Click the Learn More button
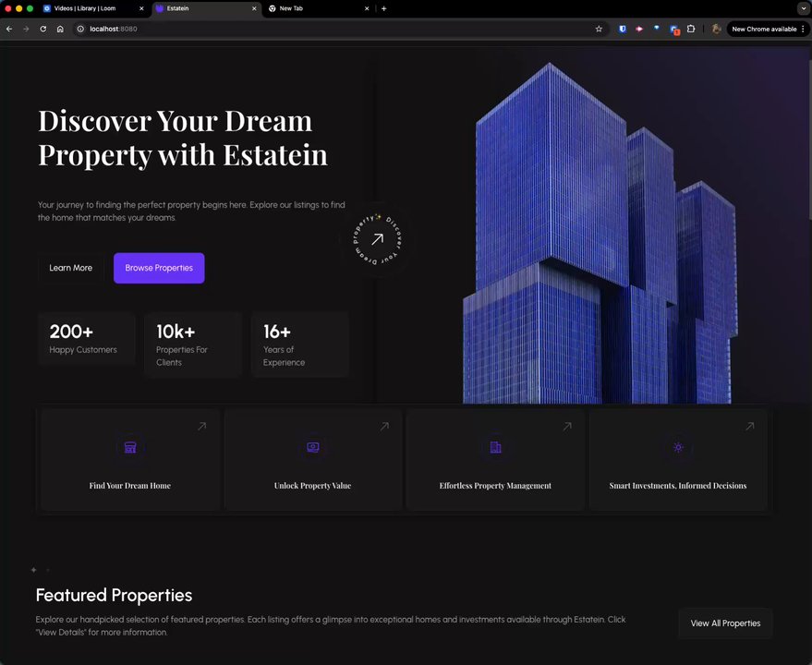This screenshot has width=812, height=665. [71, 268]
